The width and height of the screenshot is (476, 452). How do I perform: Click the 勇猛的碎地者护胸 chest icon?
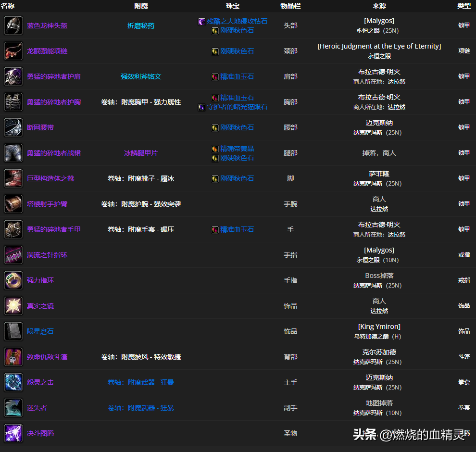tap(13, 102)
